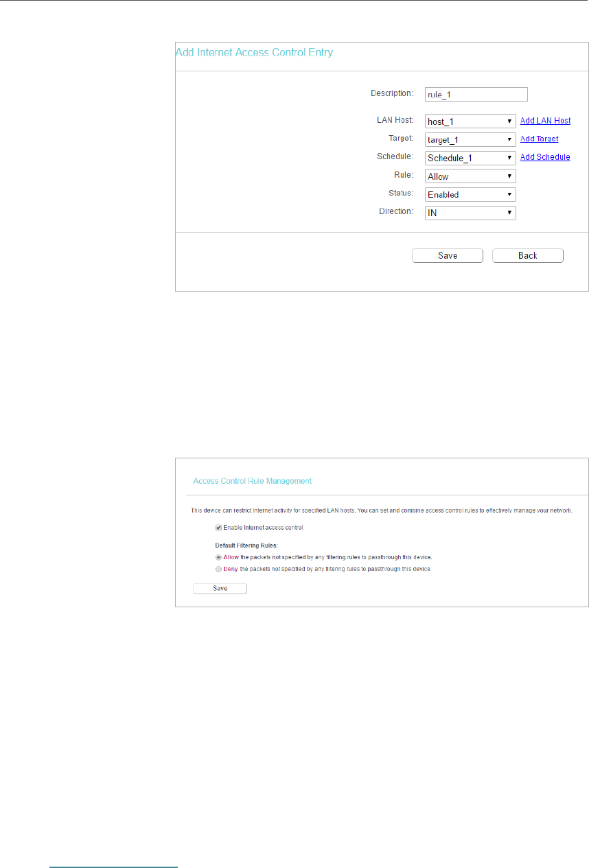Select the Allow default filtering radio button

pyautogui.click(x=218, y=558)
